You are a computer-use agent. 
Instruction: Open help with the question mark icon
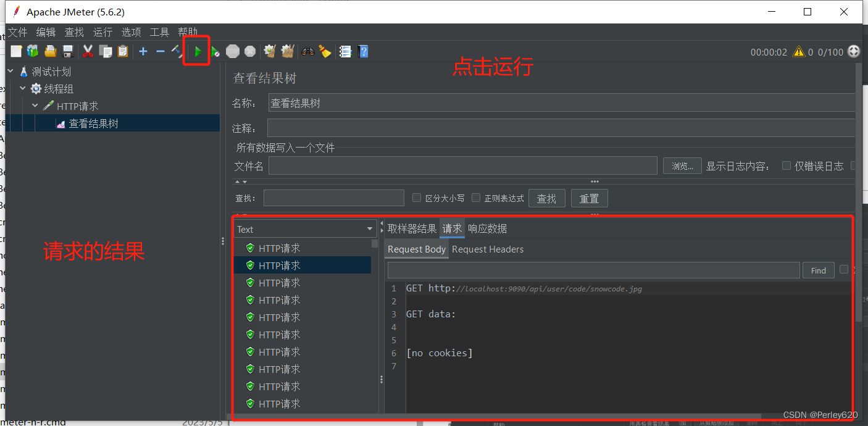pyautogui.click(x=364, y=52)
